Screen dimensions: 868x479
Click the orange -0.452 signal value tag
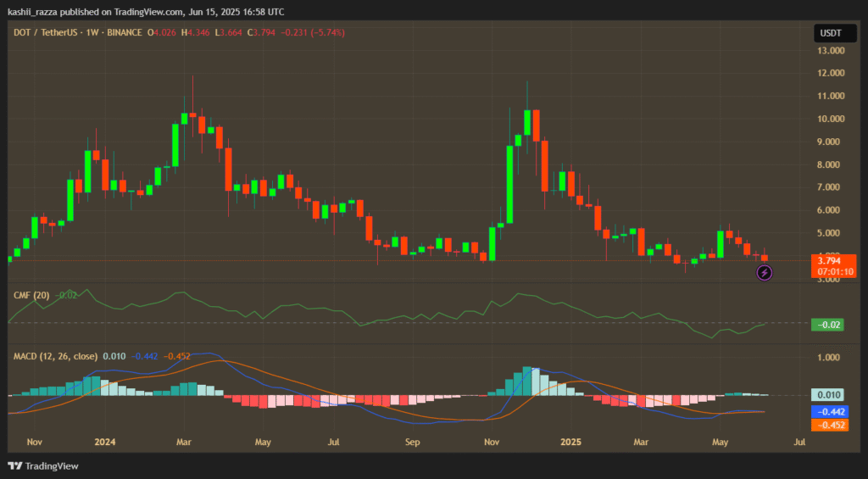coord(829,425)
